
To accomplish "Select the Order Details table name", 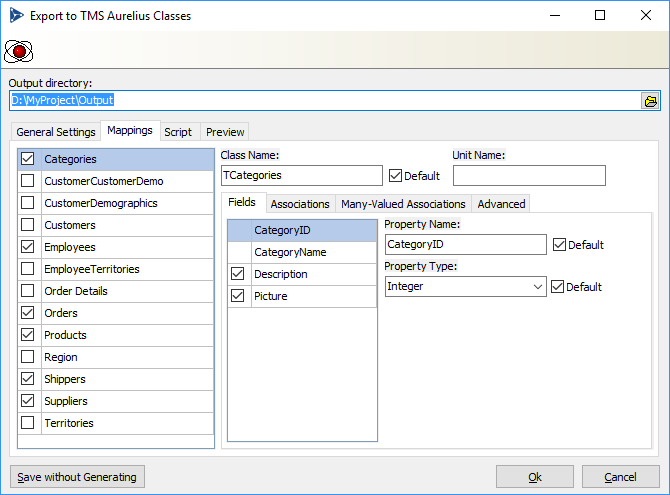I will (x=76, y=291).
